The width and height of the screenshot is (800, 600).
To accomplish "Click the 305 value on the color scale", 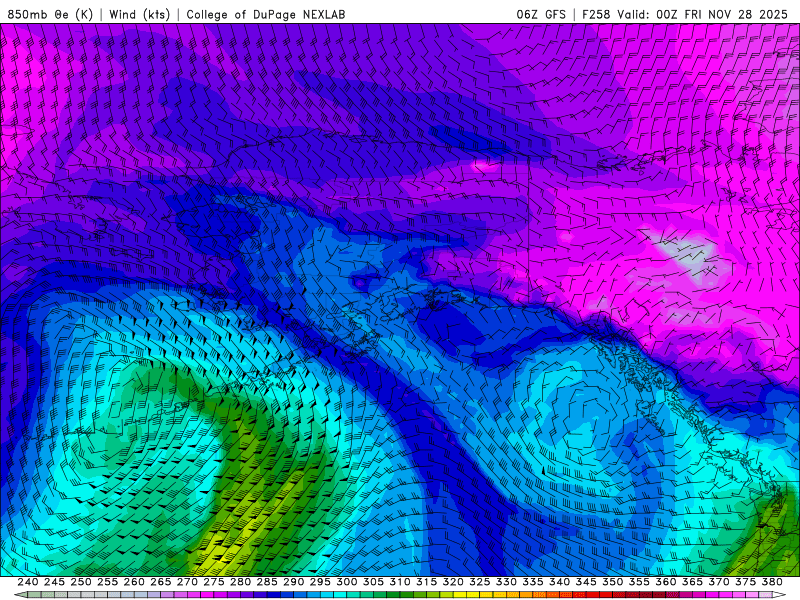I will pos(373,582).
